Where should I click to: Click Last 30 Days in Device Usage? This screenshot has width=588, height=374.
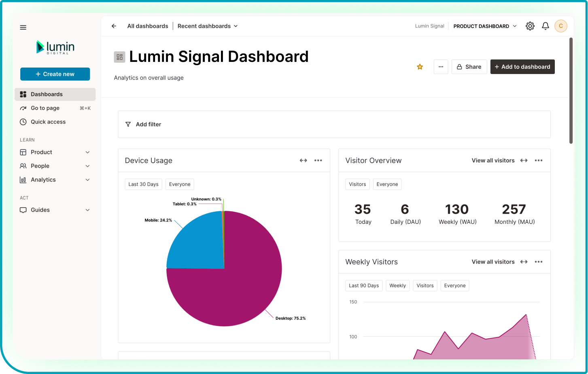144,184
